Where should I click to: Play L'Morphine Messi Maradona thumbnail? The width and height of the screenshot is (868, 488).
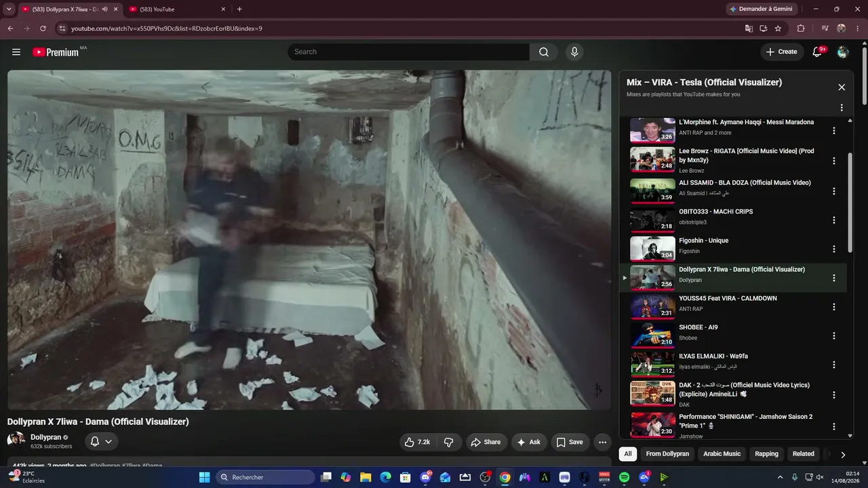pos(652,130)
